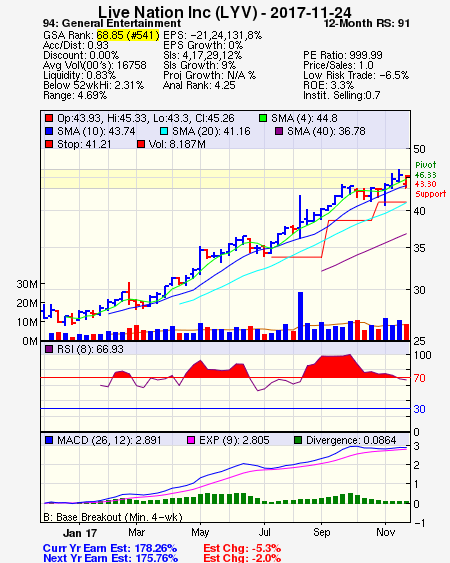Screen dimensions: 450x563
Task: Click the 'Est Chg: -5.3%' text
Action: (242, 548)
